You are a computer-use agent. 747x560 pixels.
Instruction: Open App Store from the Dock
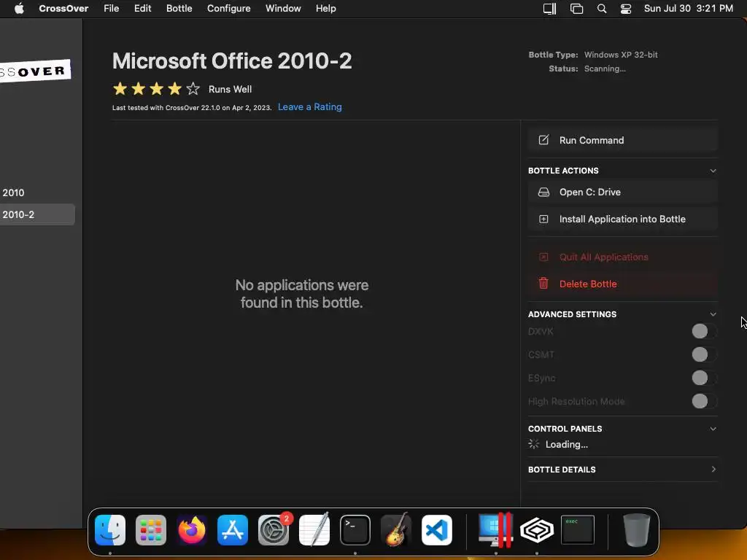coord(233,530)
